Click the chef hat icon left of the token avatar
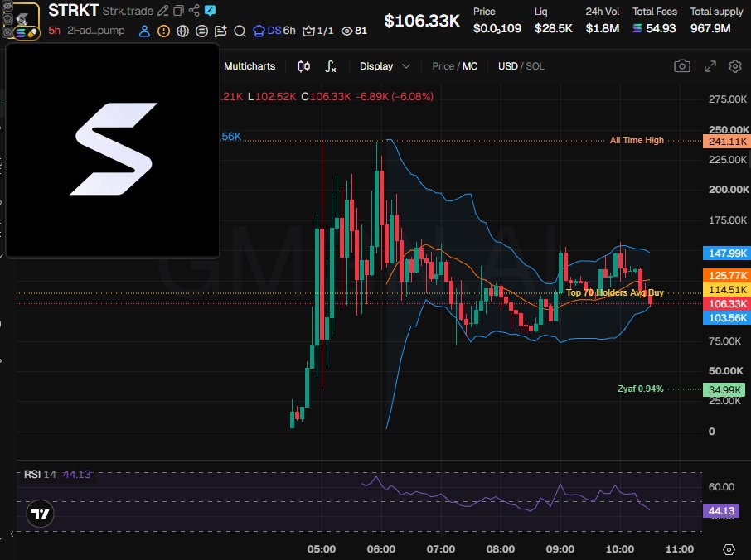Screen dimensions: 751x560 pos(7,20)
